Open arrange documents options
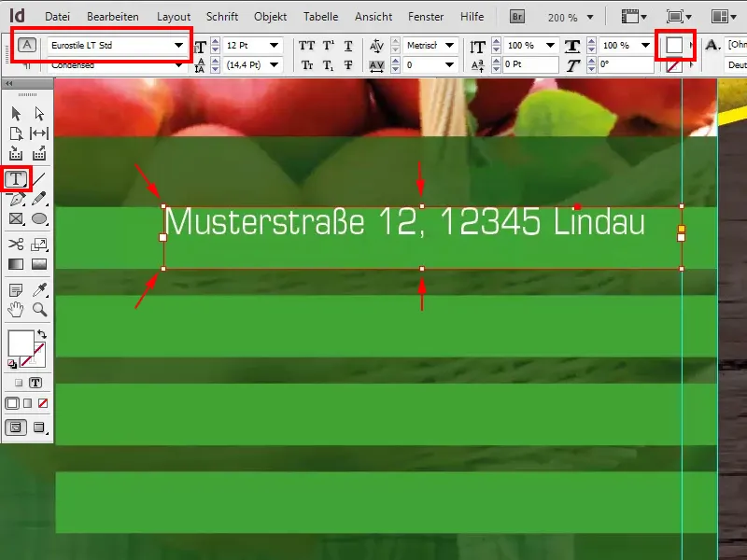747x560 pixels. pyautogui.click(x=724, y=17)
